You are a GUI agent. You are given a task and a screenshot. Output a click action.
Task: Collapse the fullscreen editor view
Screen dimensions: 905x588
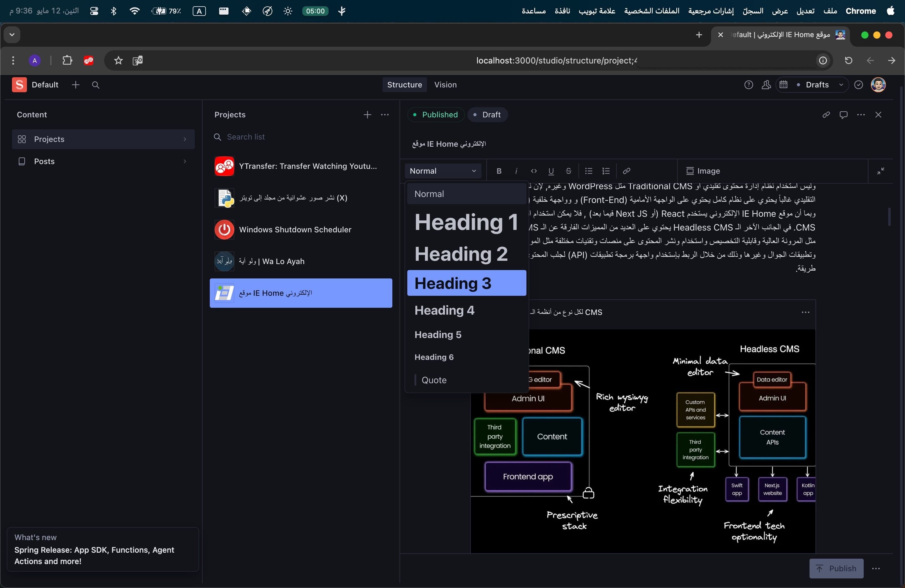(880, 171)
